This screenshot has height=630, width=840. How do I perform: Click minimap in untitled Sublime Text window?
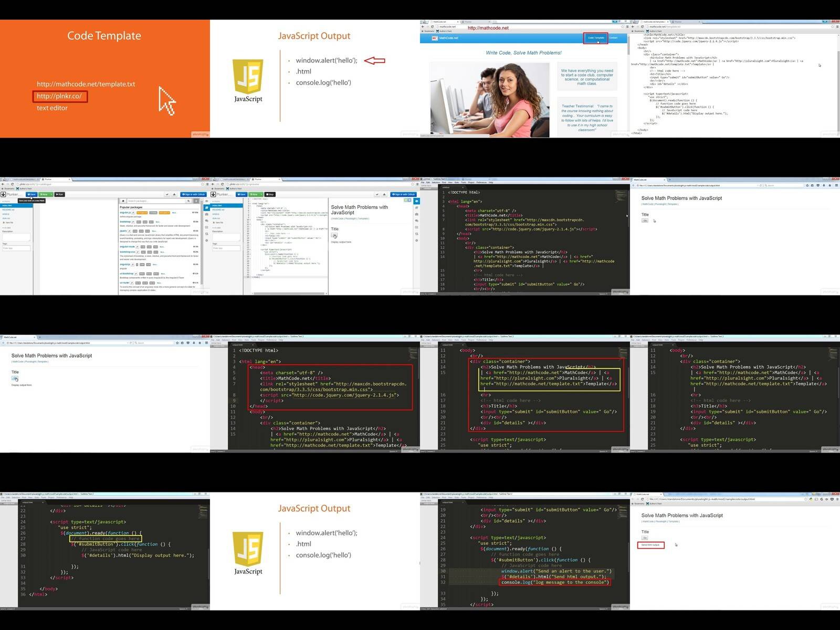pyautogui.click(x=621, y=196)
